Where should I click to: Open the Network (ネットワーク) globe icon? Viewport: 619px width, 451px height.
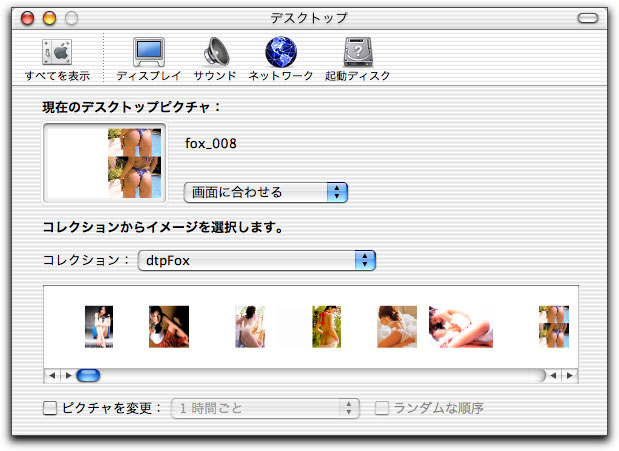coord(280,56)
